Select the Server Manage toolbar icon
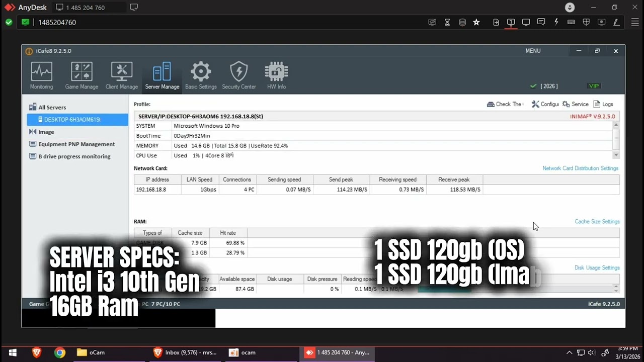Screen dimensions: 644x362 162,75
